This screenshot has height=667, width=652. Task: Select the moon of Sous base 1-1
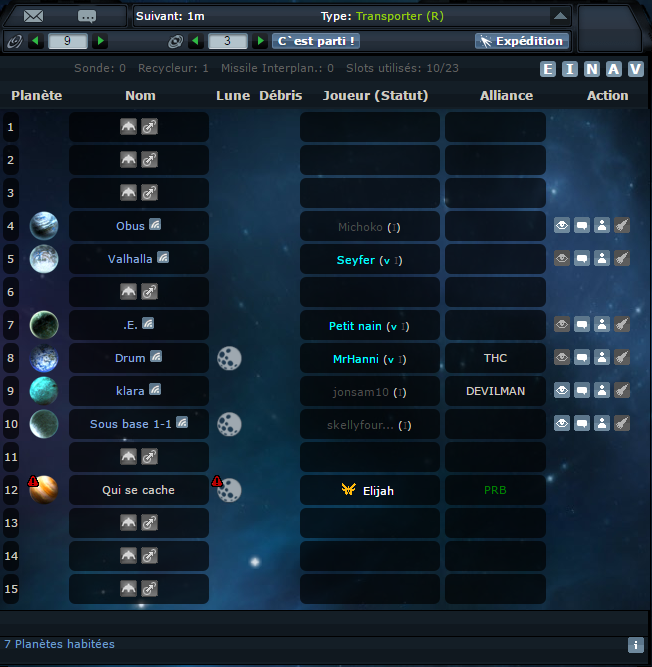click(x=229, y=424)
